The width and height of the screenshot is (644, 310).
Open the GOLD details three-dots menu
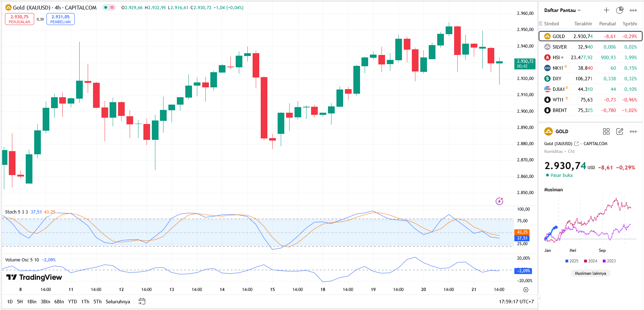(x=633, y=131)
